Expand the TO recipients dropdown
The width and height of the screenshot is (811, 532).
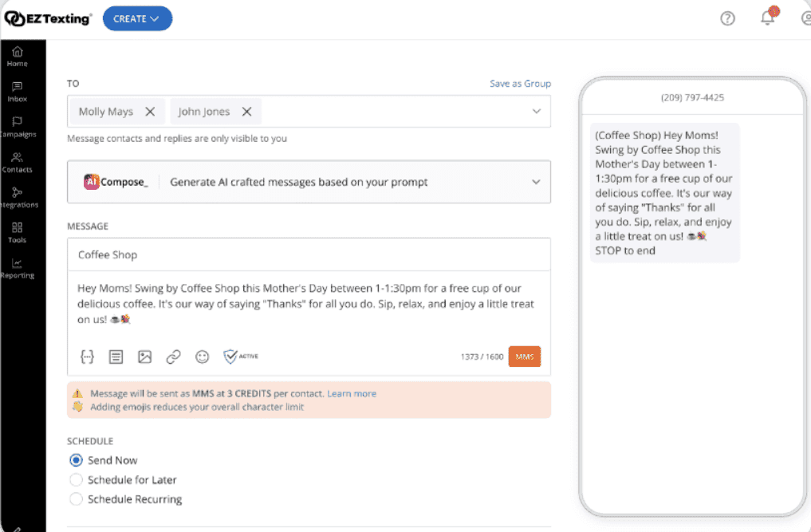(537, 111)
